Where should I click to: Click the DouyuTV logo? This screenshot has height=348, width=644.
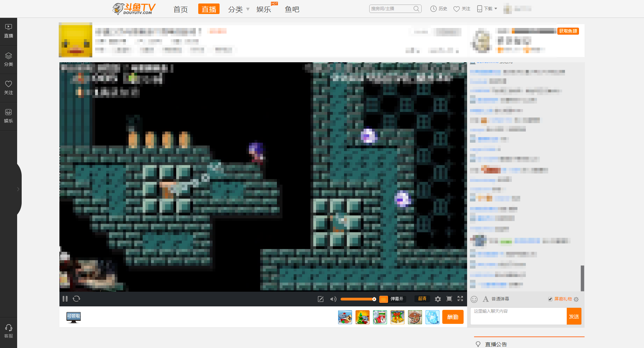pos(134,9)
